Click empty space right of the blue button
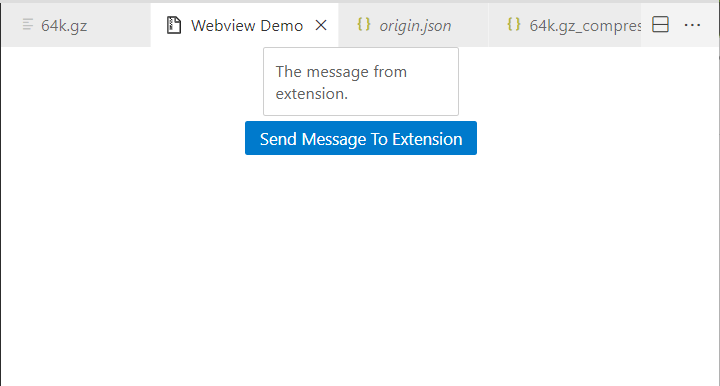720x386 pixels. tap(597, 138)
